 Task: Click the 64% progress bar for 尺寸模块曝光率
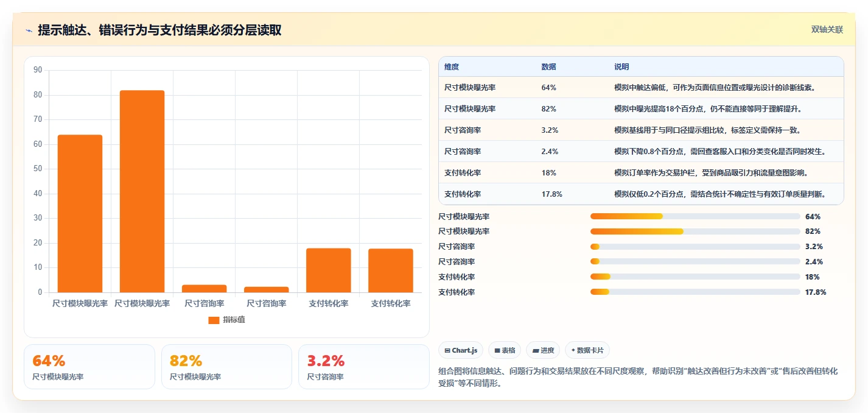pos(695,216)
